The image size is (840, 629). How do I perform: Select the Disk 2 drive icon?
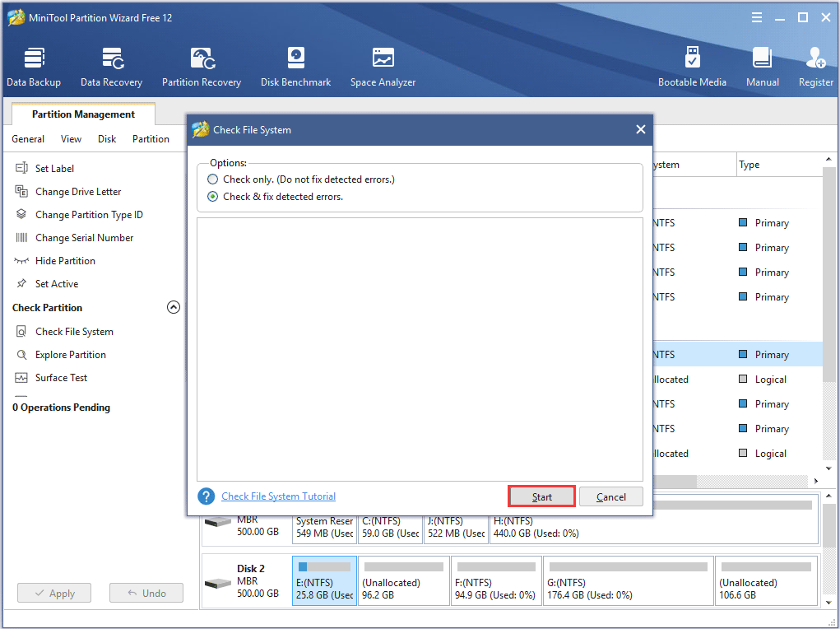(217, 582)
